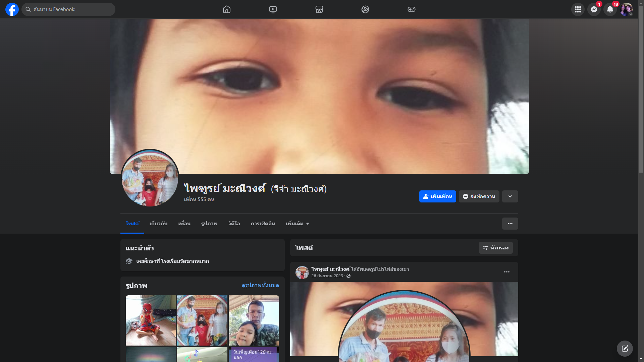Click the ดูรูปภาพทั้งหมด link

[260, 285]
